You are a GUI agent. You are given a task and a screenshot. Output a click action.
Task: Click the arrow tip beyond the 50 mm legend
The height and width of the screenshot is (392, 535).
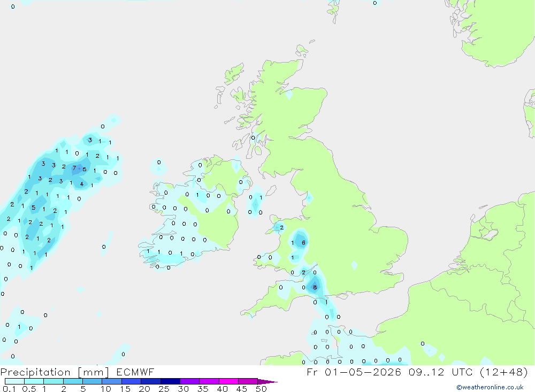tap(267, 381)
